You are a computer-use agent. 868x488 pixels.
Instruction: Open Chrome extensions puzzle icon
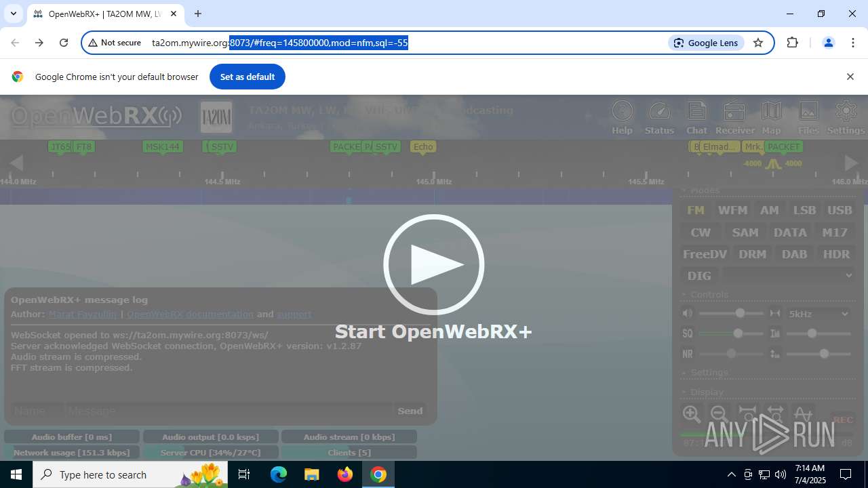point(792,43)
